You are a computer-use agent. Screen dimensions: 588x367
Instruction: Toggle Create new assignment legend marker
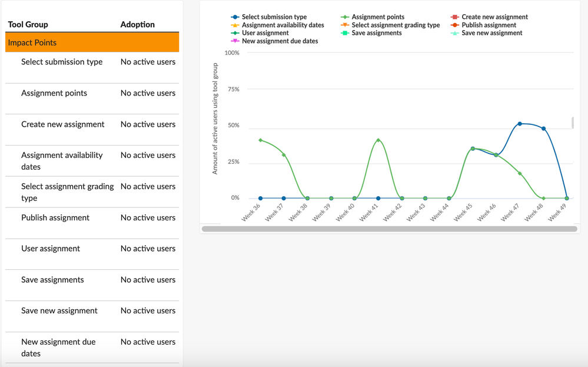point(456,17)
